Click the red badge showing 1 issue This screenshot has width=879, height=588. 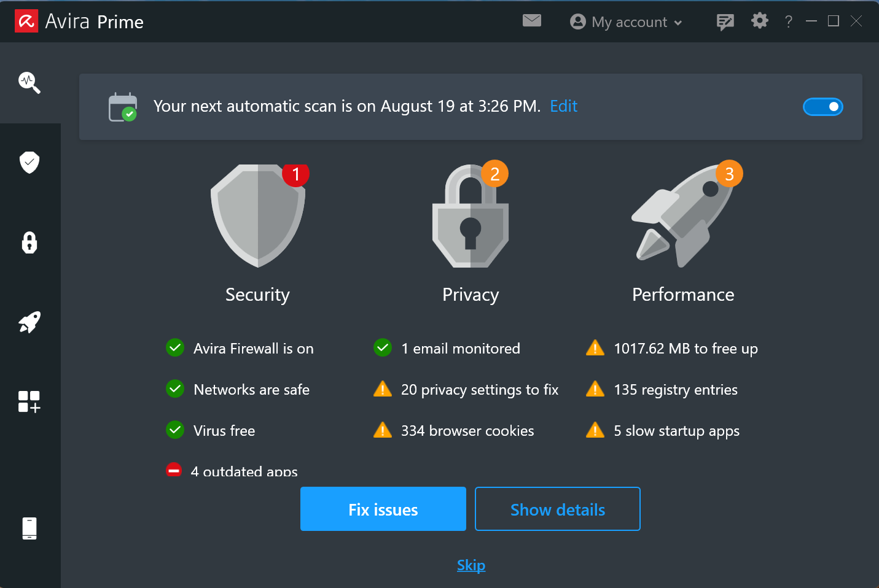[x=296, y=174]
